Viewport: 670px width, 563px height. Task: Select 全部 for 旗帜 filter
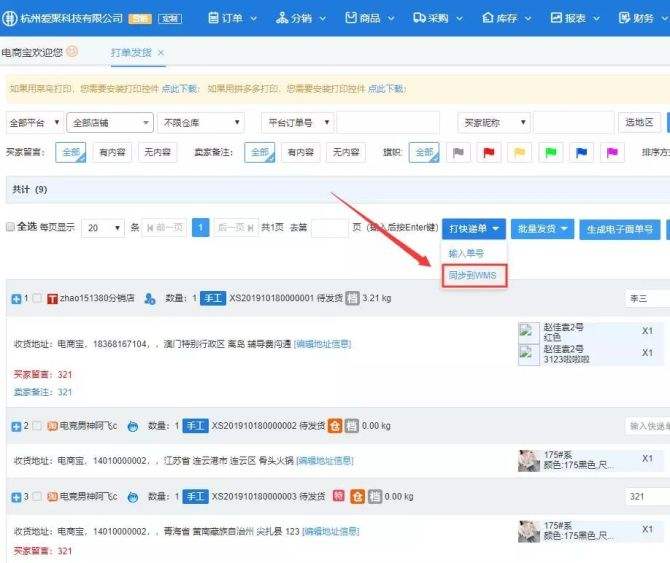click(x=424, y=152)
